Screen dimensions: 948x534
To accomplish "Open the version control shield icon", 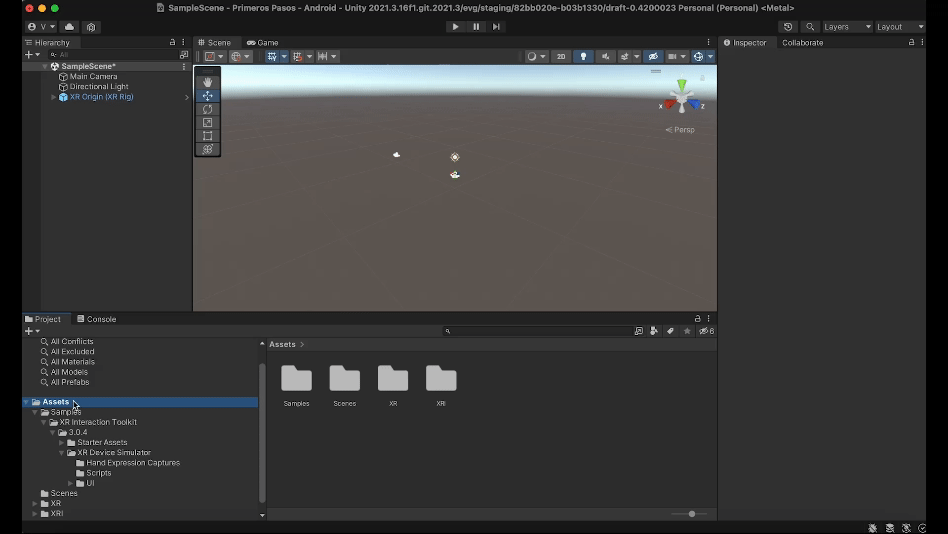I will click(91, 27).
